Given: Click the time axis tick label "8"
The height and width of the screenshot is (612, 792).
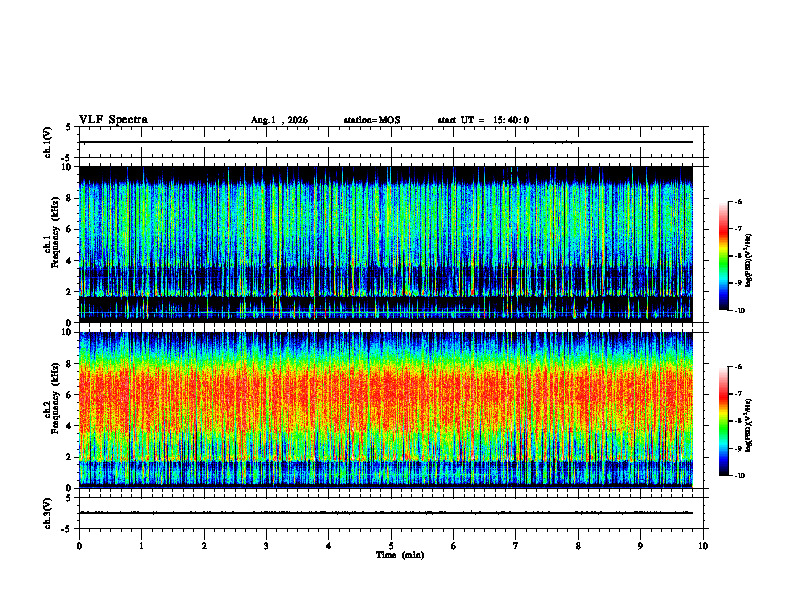Looking at the screenshot, I should (578, 546).
